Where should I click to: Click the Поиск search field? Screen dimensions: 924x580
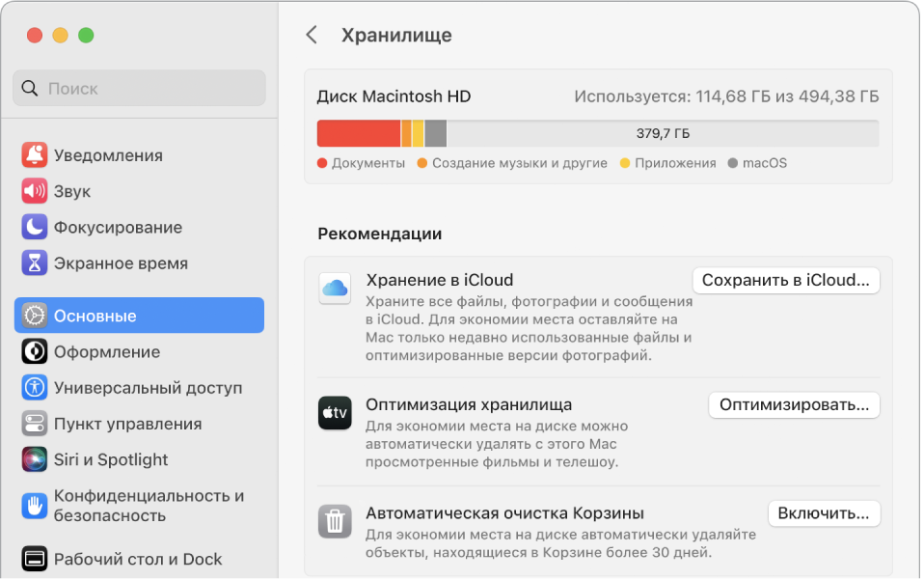tap(139, 88)
